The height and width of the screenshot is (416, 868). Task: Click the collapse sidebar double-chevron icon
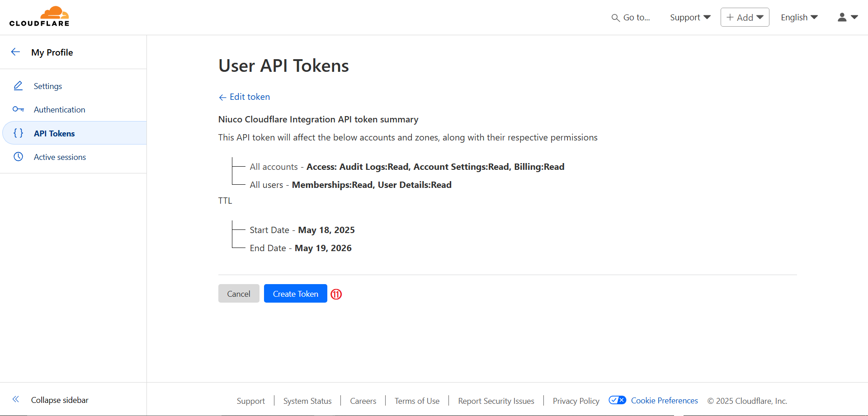tap(16, 399)
